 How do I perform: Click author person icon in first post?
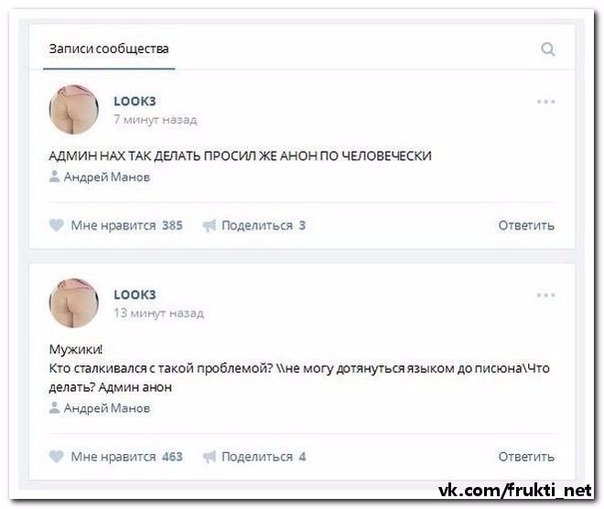tap(54, 176)
